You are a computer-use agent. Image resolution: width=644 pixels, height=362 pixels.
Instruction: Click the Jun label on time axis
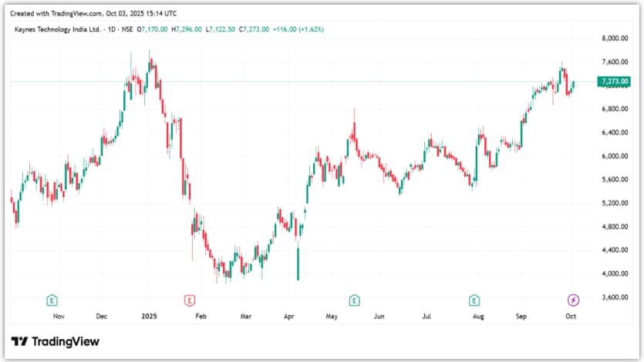378,316
